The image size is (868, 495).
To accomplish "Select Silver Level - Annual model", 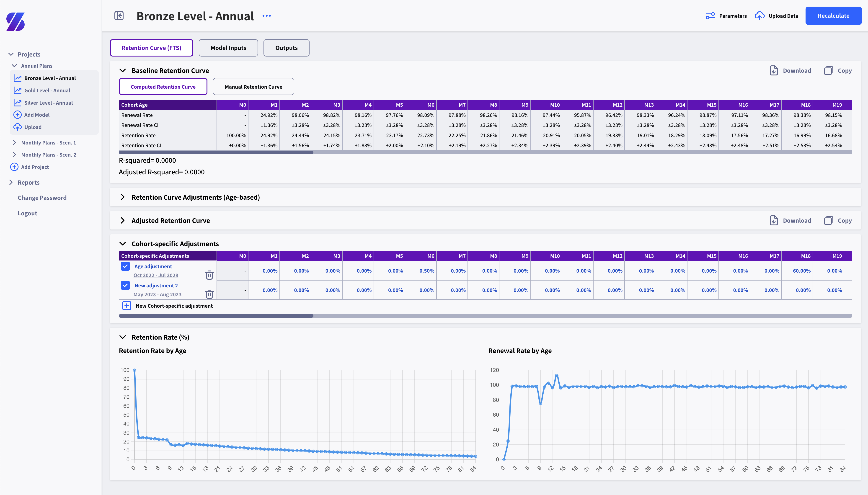I will (x=49, y=102).
